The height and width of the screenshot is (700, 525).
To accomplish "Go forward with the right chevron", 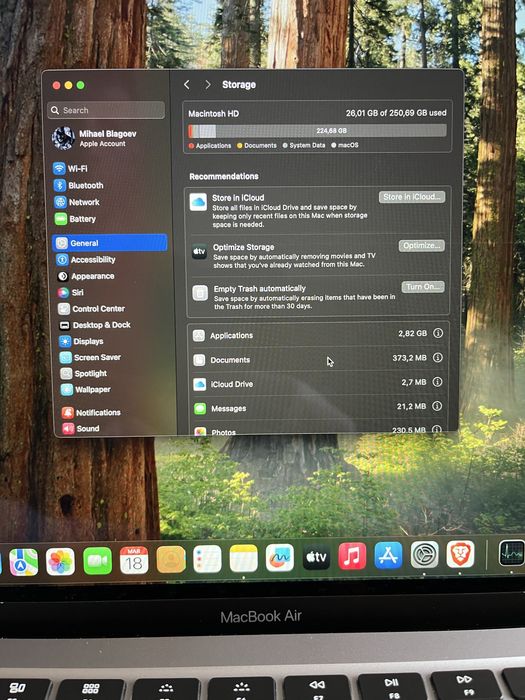I will (208, 84).
